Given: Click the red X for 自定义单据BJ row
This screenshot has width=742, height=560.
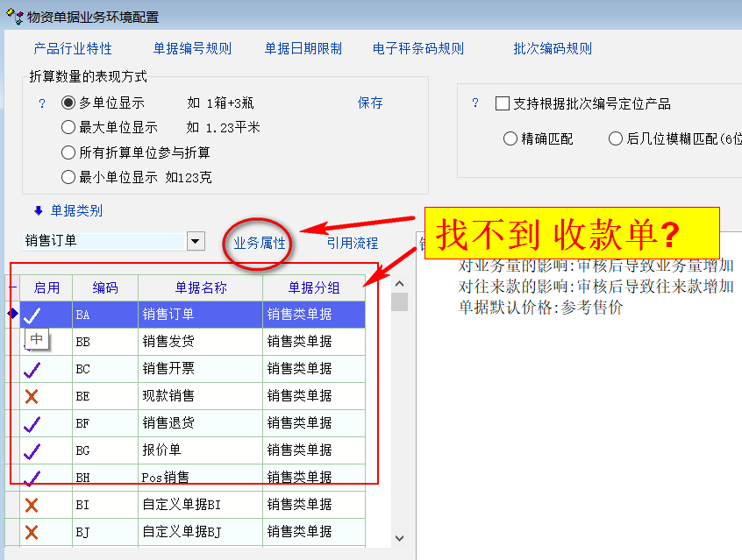Looking at the screenshot, I should [x=32, y=532].
